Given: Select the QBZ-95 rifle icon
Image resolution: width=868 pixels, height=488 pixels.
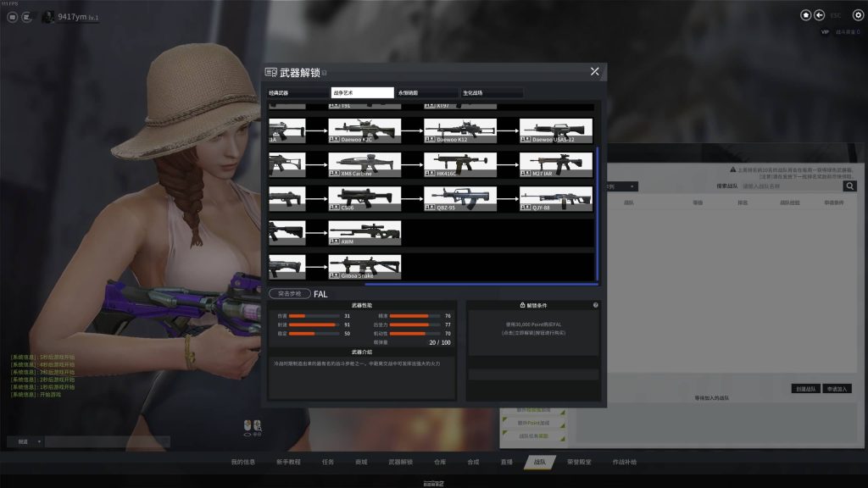Looking at the screenshot, I should pyautogui.click(x=460, y=199).
